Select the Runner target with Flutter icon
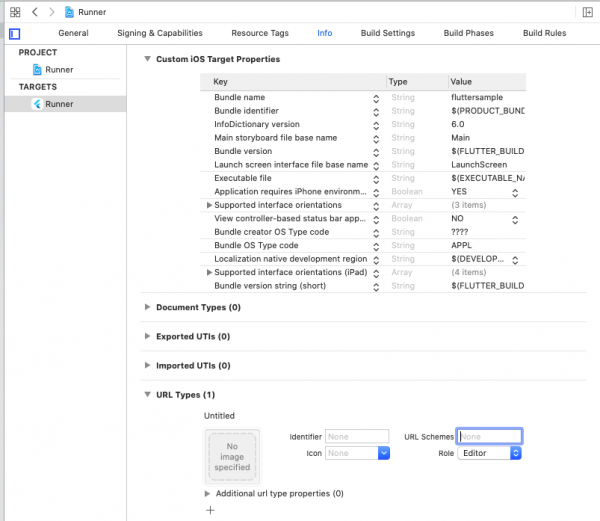600x521 pixels. point(59,104)
